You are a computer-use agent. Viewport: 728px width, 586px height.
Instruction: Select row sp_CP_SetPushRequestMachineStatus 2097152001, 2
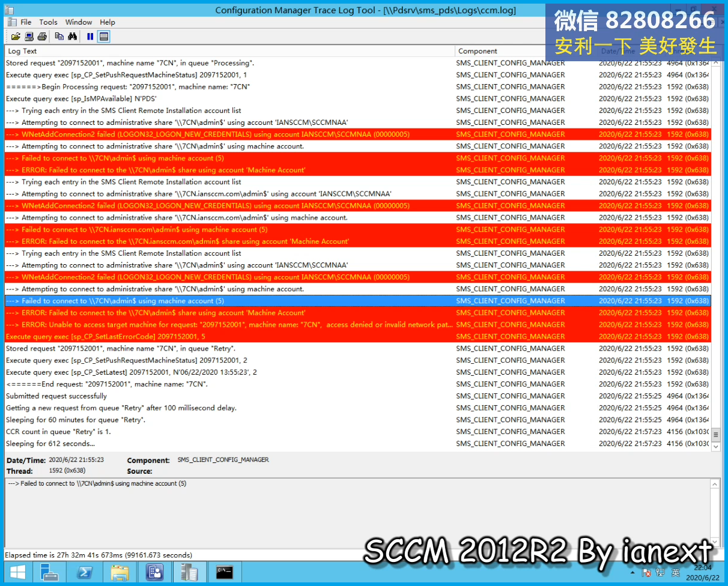point(357,360)
